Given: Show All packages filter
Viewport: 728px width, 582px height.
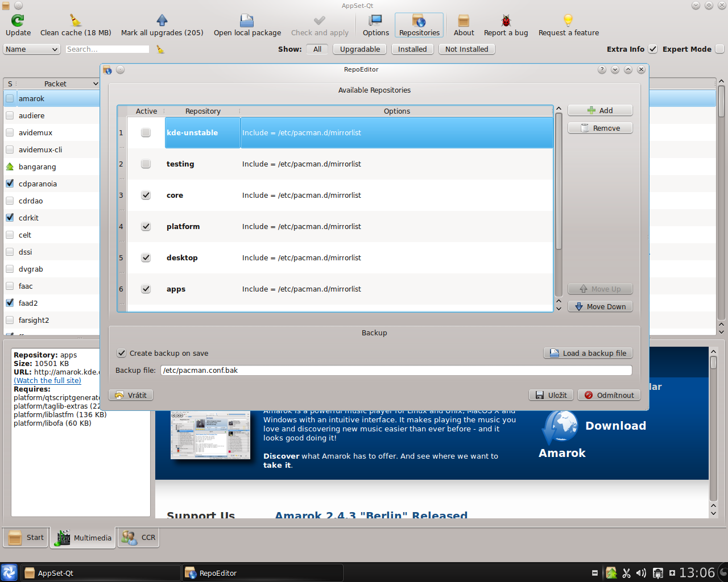Looking at the screenshot, I should click(x=317, y=49).
